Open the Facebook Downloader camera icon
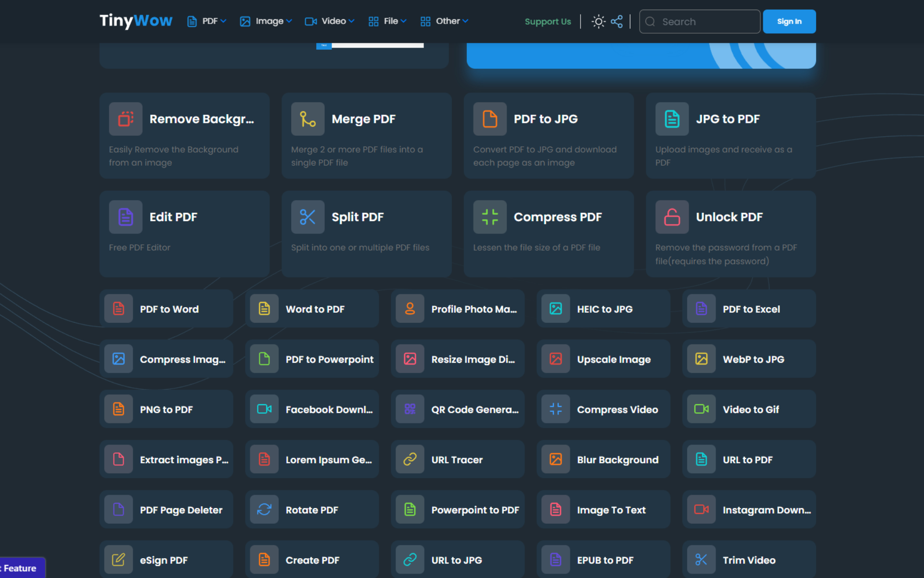This screenshot has height=578, width=924. (264, 409)
